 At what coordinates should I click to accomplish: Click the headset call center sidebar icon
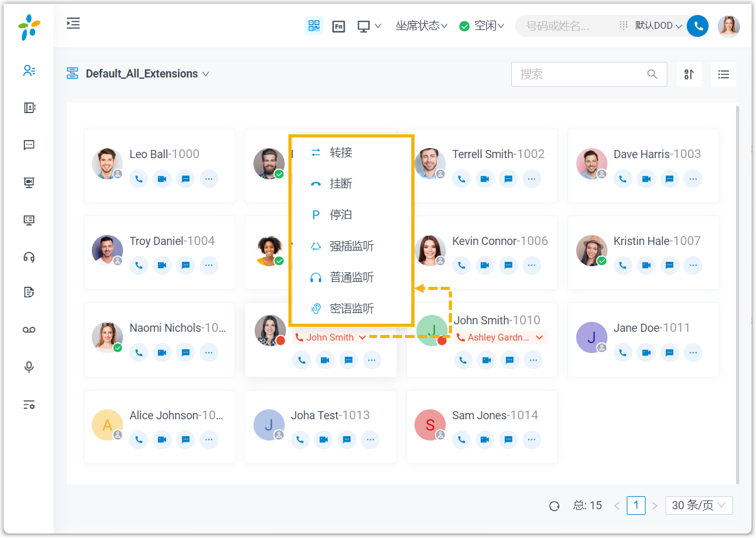29,257
